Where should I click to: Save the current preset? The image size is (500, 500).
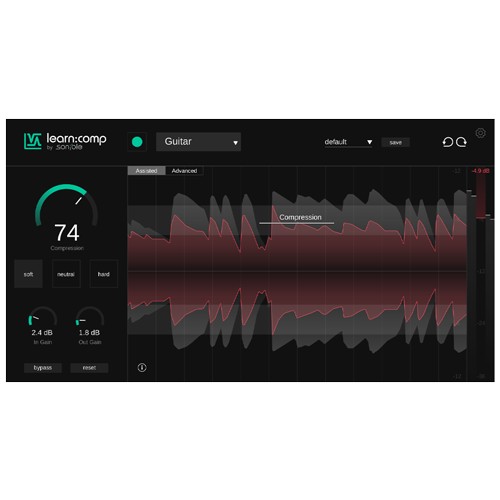coord(395,142)
